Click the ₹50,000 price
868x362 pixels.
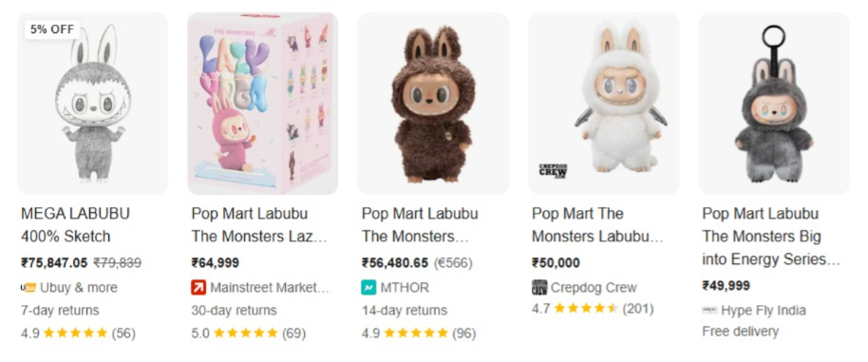pyautogui.click(x=556, y=262)
